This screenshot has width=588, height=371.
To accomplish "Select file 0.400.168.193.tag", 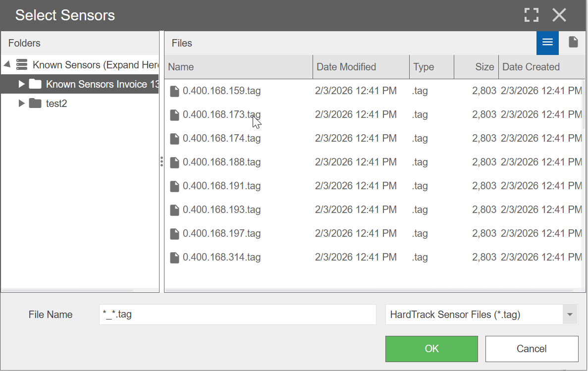I will tap(221, 210).
